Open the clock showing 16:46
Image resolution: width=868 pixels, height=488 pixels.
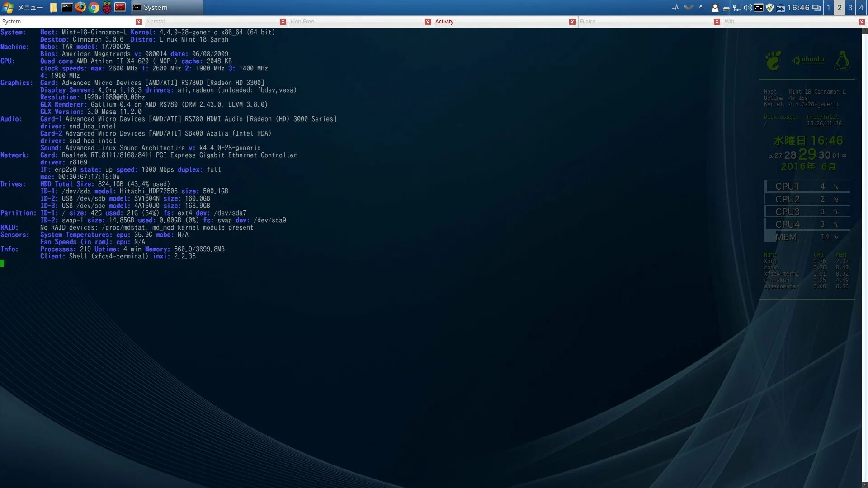tap(798, 8)
